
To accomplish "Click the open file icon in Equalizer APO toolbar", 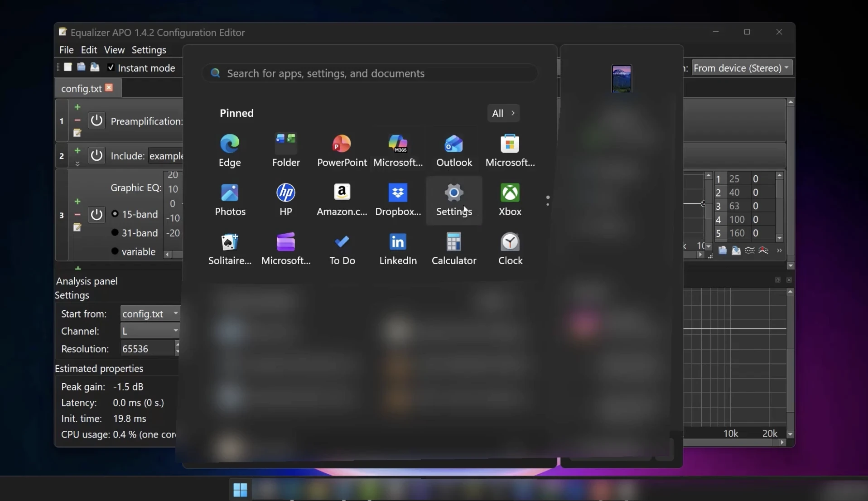I will point(81,67).
